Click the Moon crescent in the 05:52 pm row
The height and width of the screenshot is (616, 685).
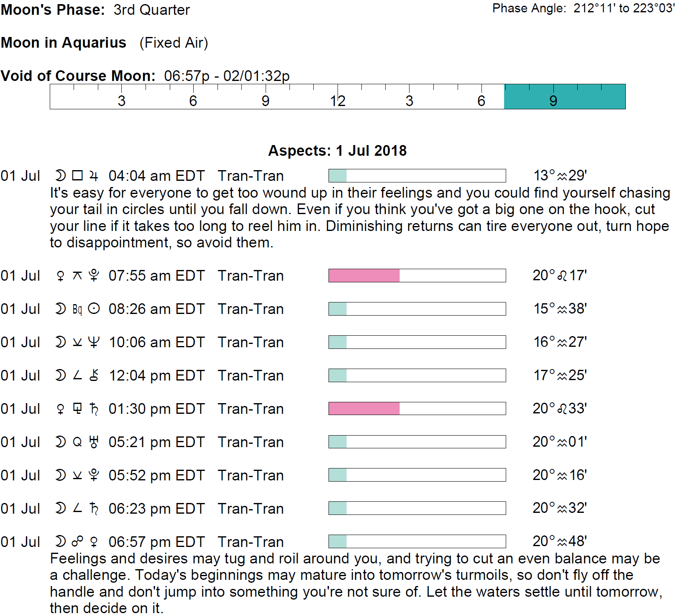[60, 475]
